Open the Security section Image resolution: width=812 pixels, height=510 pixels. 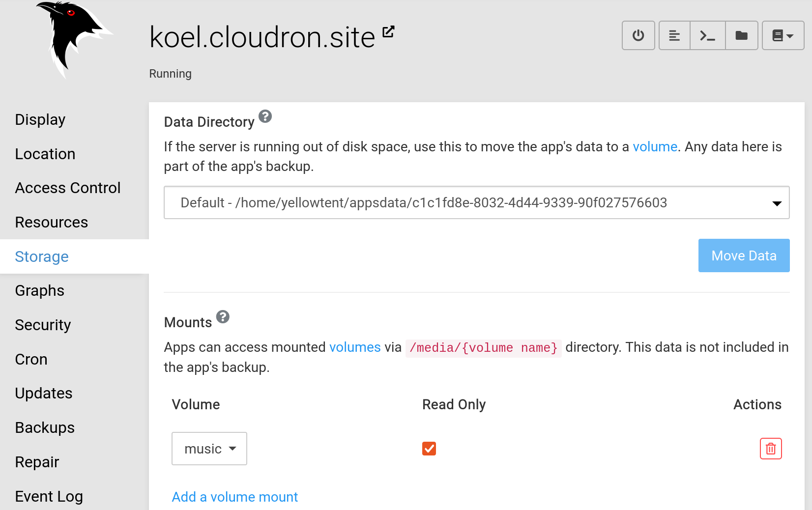tap(43, 325)
